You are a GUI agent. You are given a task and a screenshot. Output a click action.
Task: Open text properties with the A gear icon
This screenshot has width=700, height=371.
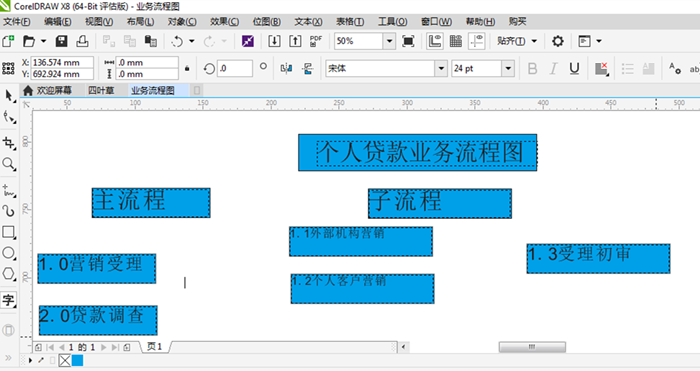point(675,68)
